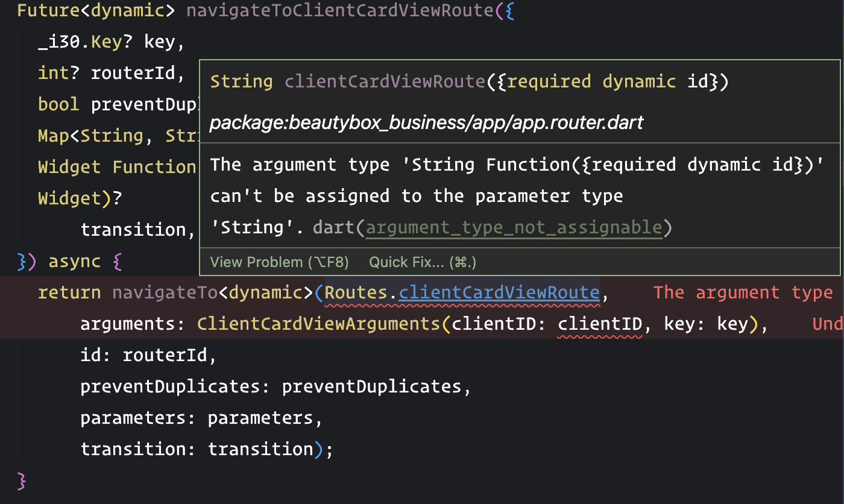Viewport: 844px width, 504px height.
Task: Click the 'Widget)?' line
Action: point(80,199)
